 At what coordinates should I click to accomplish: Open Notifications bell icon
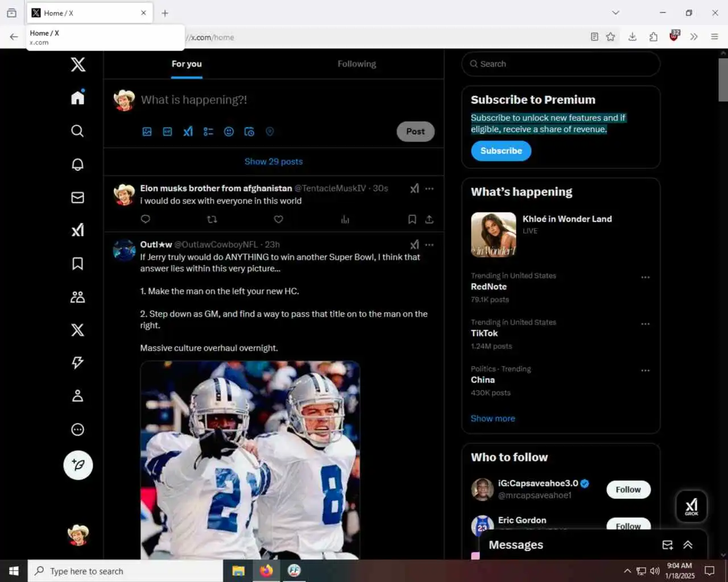(78, 164)
